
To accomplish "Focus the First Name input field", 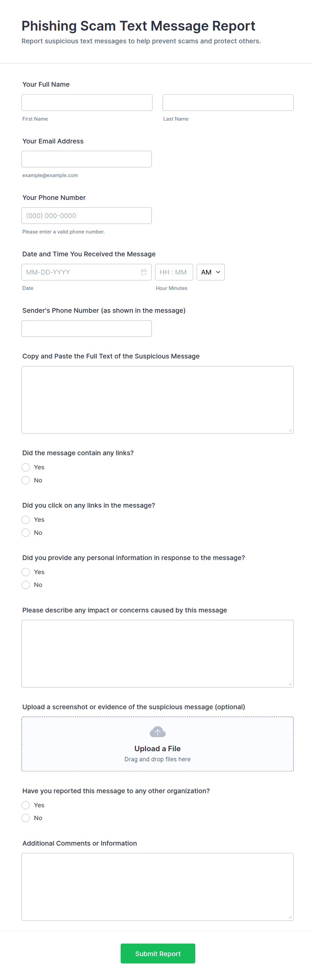I will (87, 103).
